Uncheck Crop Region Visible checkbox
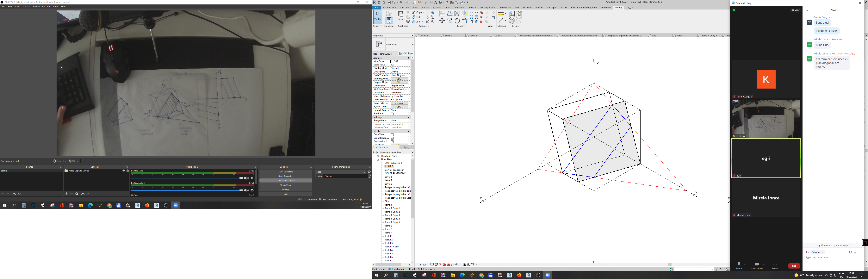Screen dimensions: 868x279 [392, 138]
